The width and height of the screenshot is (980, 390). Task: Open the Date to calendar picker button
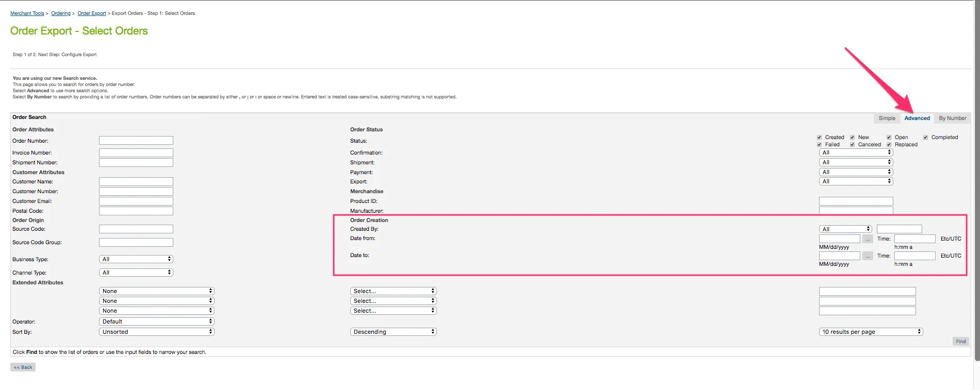coord(868,256)
